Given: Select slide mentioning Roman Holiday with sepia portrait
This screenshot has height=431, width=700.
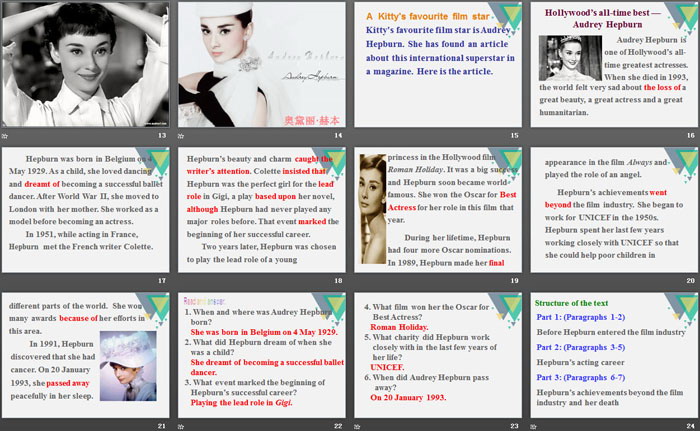Looking at the screenshot, I should [x=438, y=210].
